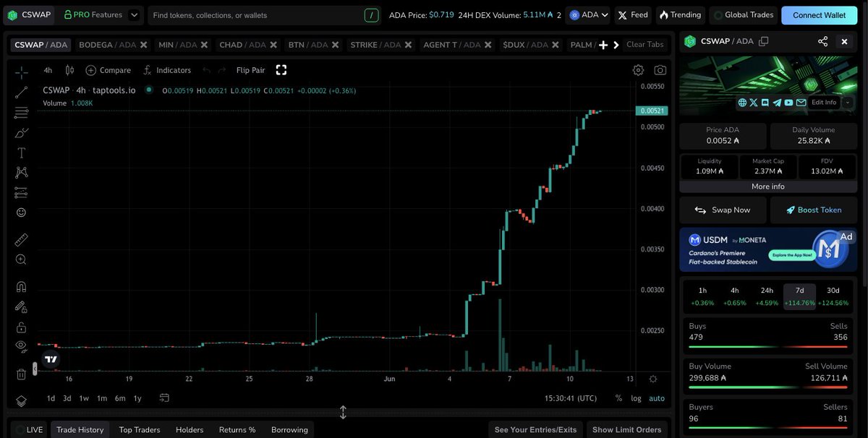
Task: Toggle hide all drawings eye icon
Action: 21,347
